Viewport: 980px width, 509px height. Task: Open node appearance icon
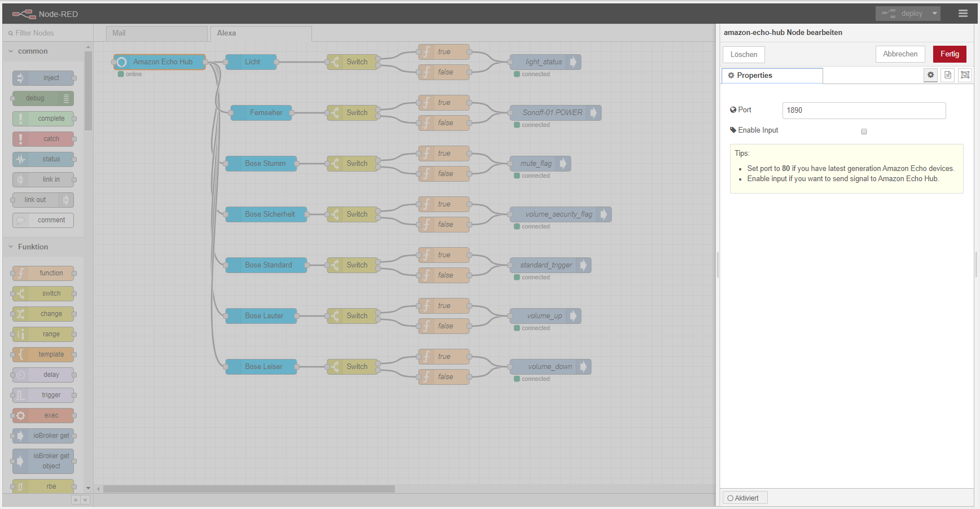pyautogui.click(x=965, y=75)
